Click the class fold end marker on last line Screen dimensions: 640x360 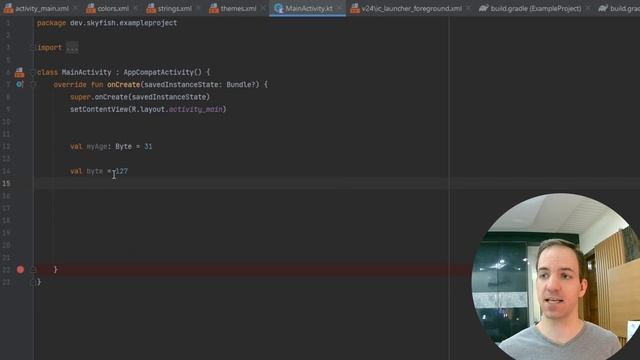tap(33, 282)
